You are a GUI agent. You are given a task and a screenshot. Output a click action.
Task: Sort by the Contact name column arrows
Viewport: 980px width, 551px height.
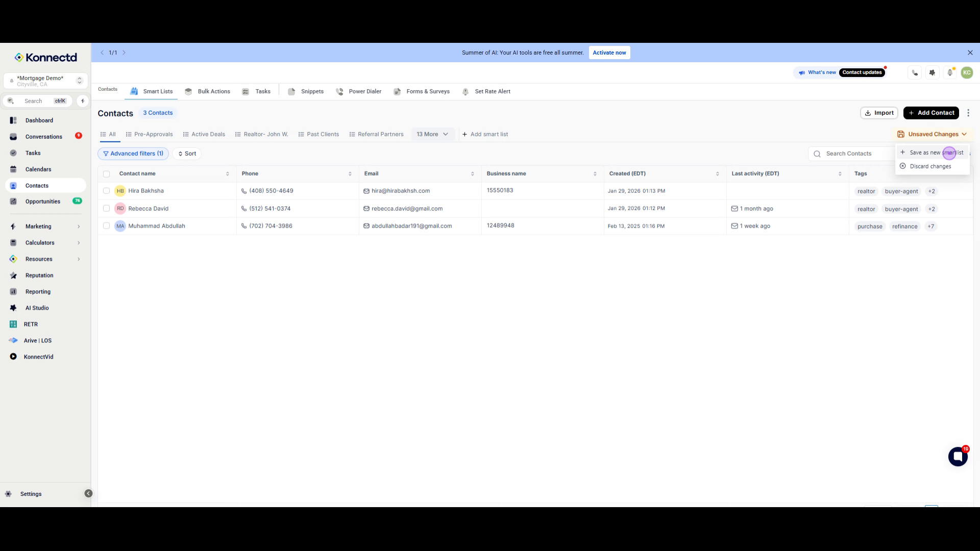[x=228, y=174]
